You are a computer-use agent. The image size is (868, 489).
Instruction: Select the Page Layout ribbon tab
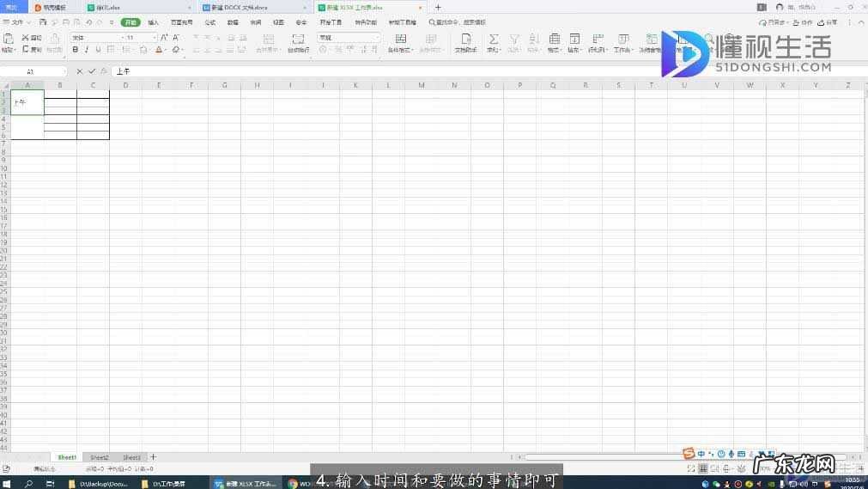coord(181,22)
